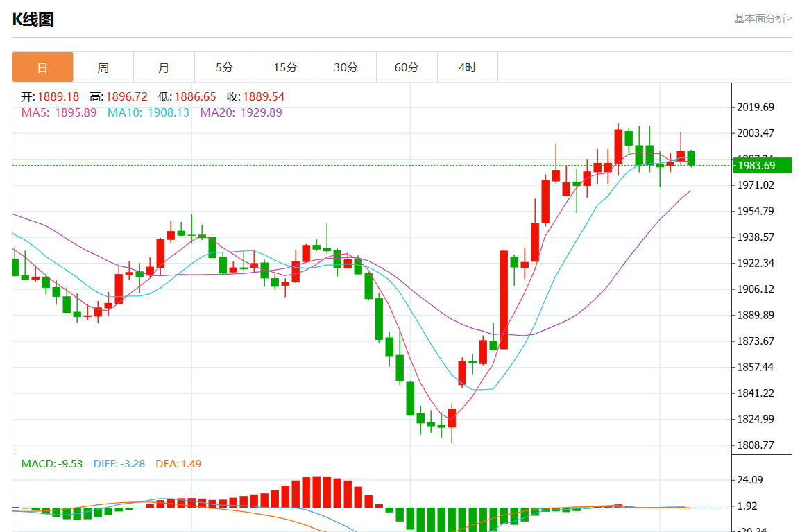Image resolution: width=809 pixels, height=532 pixels.
Task: Click the 1873.67 price axis label
Action: [756, 341]
